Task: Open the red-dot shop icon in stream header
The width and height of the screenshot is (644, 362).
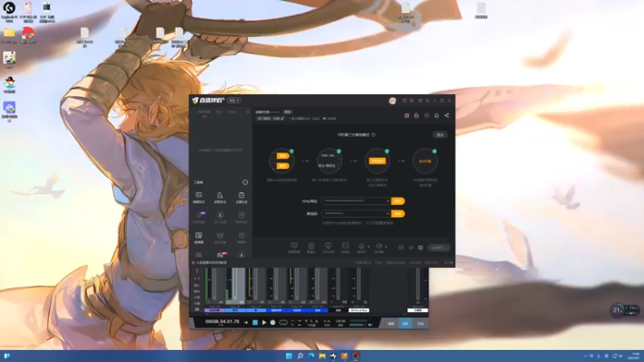Action: tap(407, 116)
